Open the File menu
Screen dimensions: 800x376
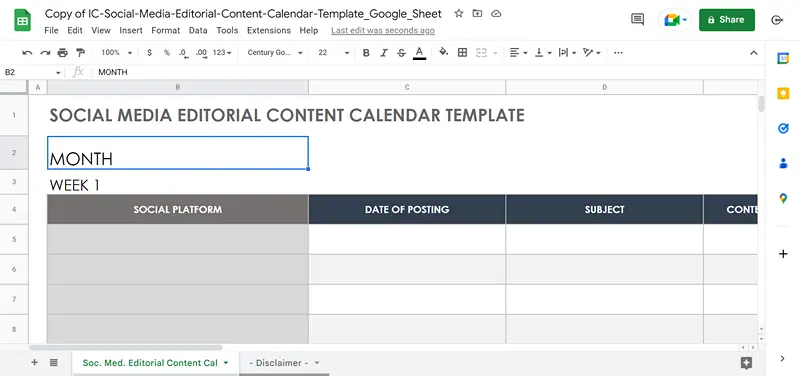[52, 31]
